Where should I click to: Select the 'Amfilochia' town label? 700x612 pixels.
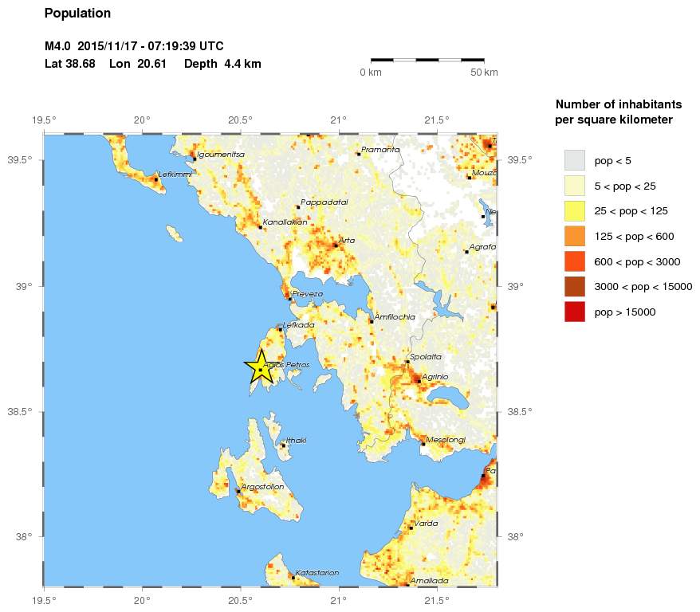pos(395,317)
